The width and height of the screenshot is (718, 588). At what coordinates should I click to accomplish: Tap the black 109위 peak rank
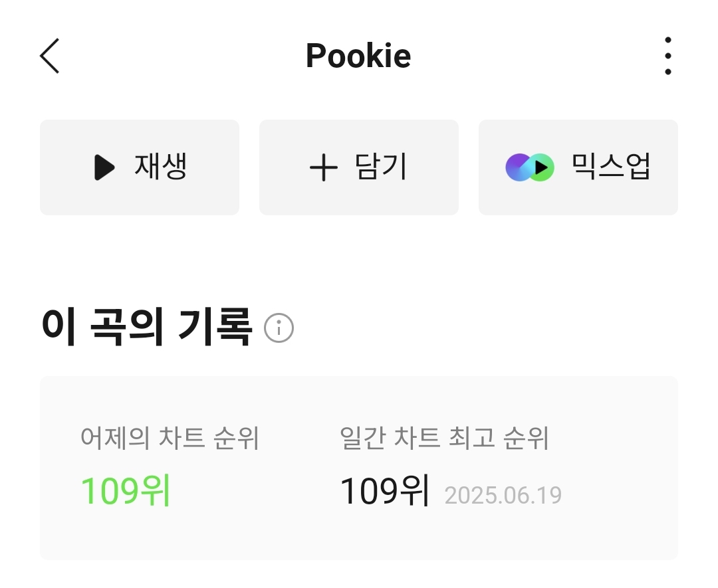point(384,492)
